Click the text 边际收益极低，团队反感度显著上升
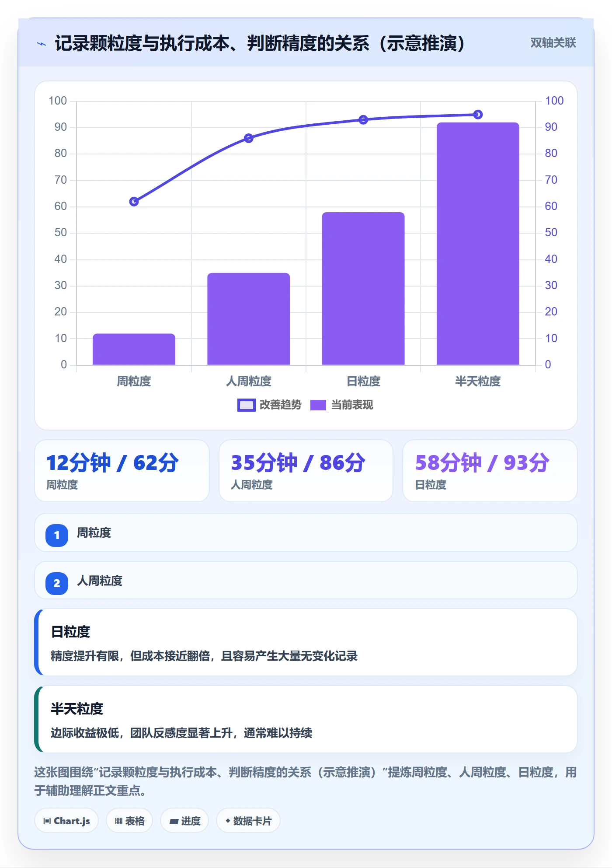 (142, 733)
